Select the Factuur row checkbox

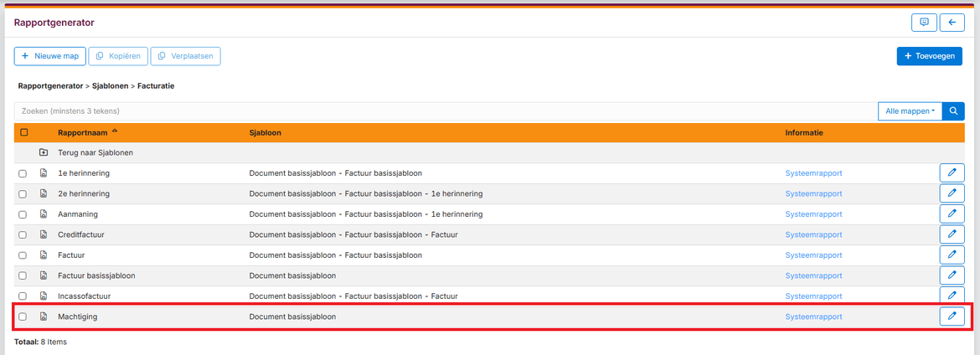coord(23,255)
